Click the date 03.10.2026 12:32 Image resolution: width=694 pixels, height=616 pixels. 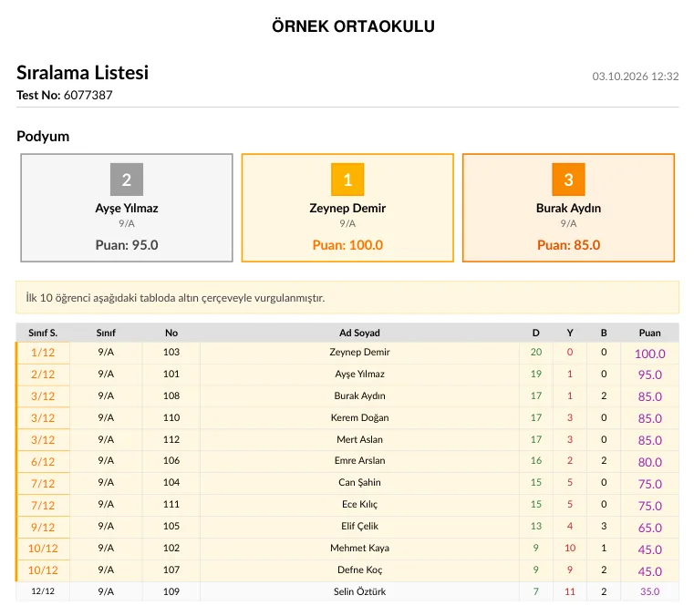(635, 77)
